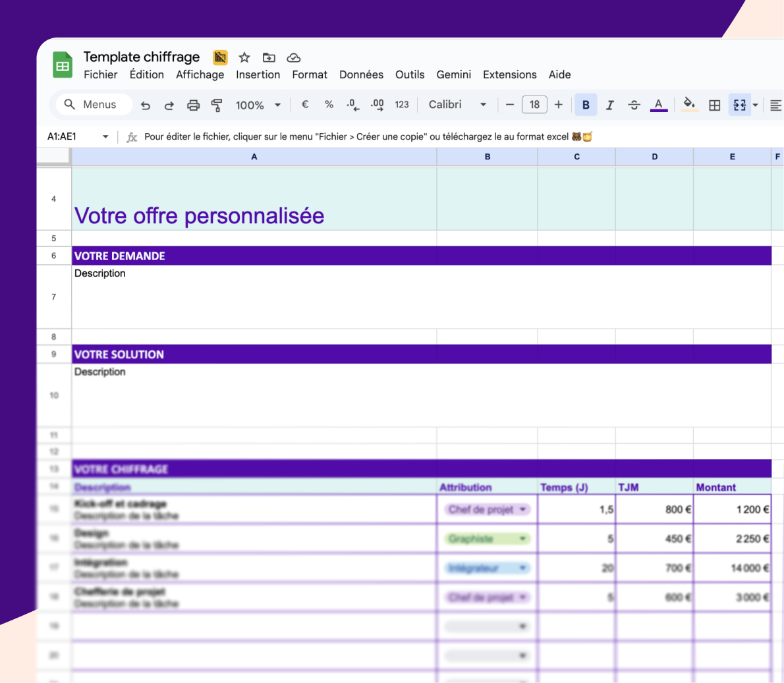Redo the last action
The image size is (784, 683).
pyautogui.click(x=169, y=105)
